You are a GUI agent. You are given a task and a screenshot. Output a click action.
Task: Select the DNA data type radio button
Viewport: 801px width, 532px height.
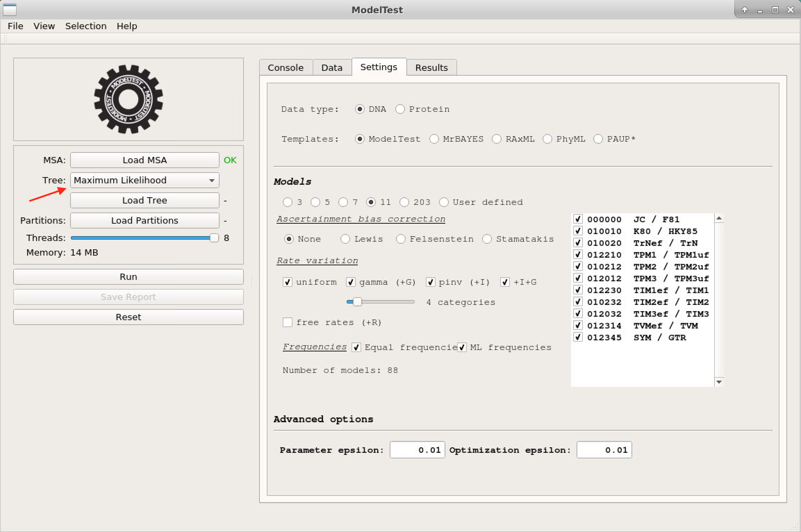pyautogui.click(x=360, y=109)
